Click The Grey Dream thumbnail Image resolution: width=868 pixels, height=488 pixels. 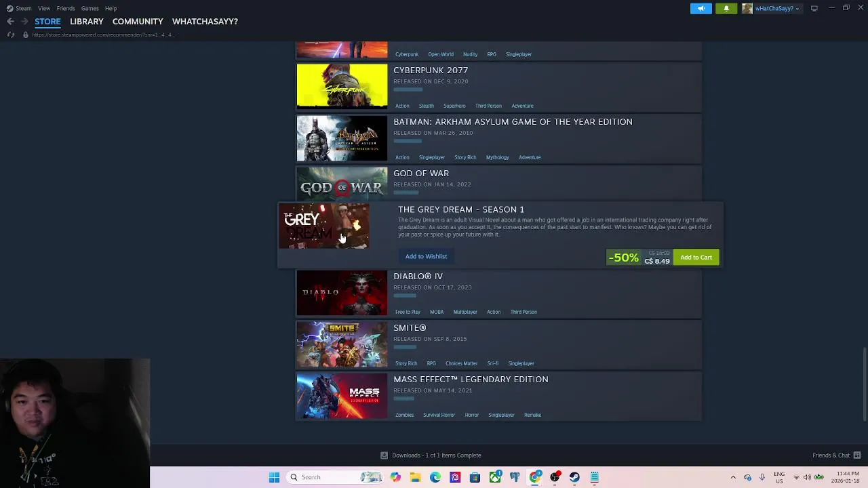tap(323, 226)
